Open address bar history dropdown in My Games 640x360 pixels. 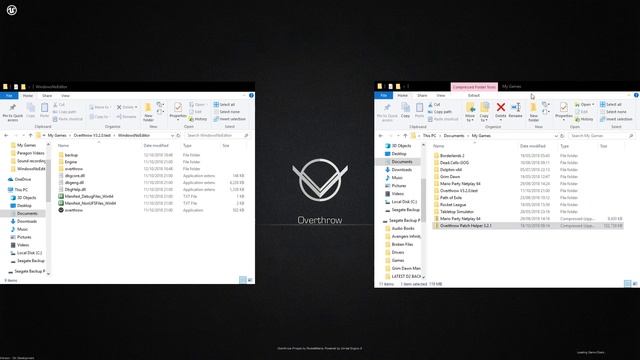click(x=556, y=136)
